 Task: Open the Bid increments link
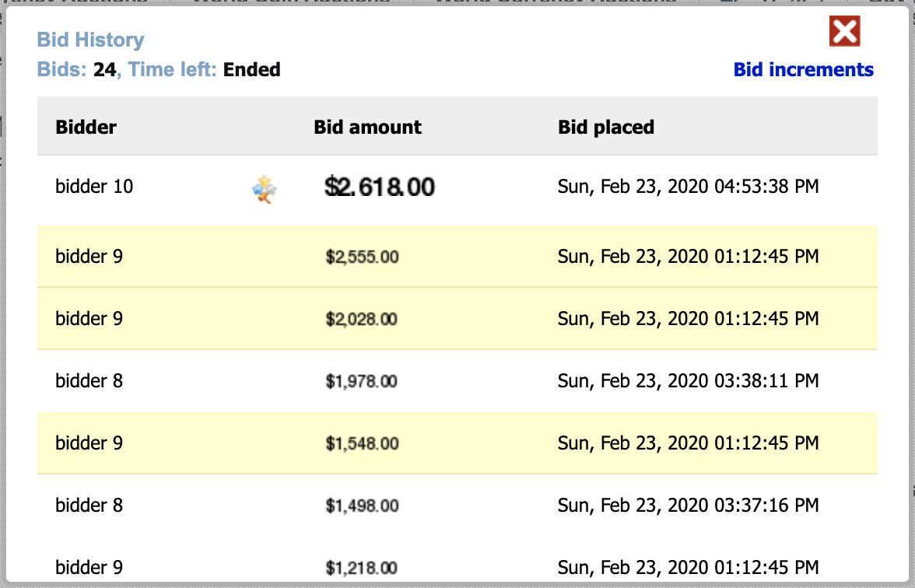pos(803,69)
